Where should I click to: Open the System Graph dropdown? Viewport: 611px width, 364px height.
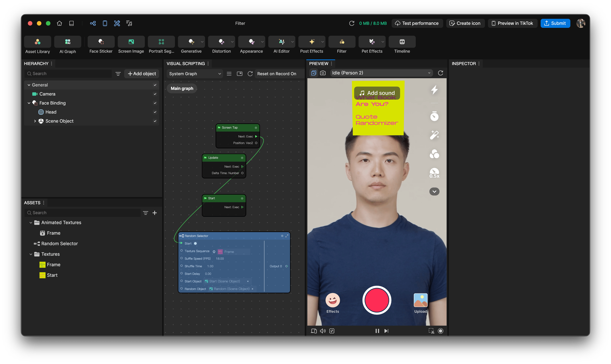(195, 74)
